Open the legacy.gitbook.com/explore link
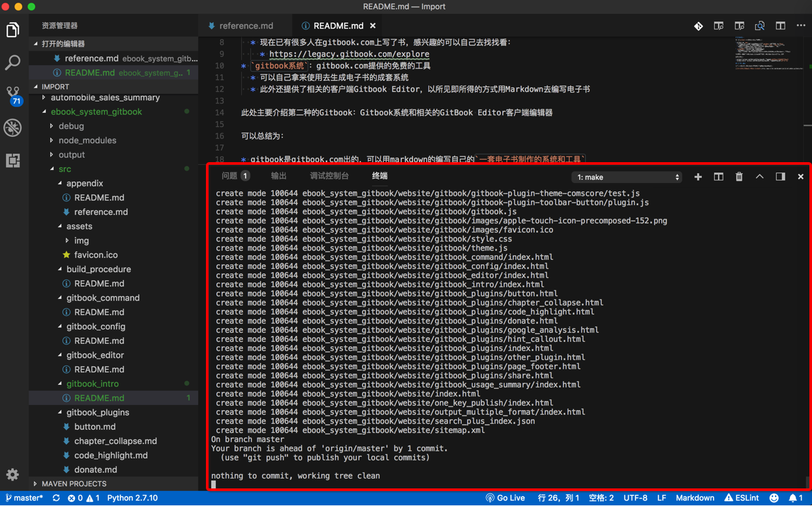The height and width of the screenshot is (506, 812). (x=349, y=54)
